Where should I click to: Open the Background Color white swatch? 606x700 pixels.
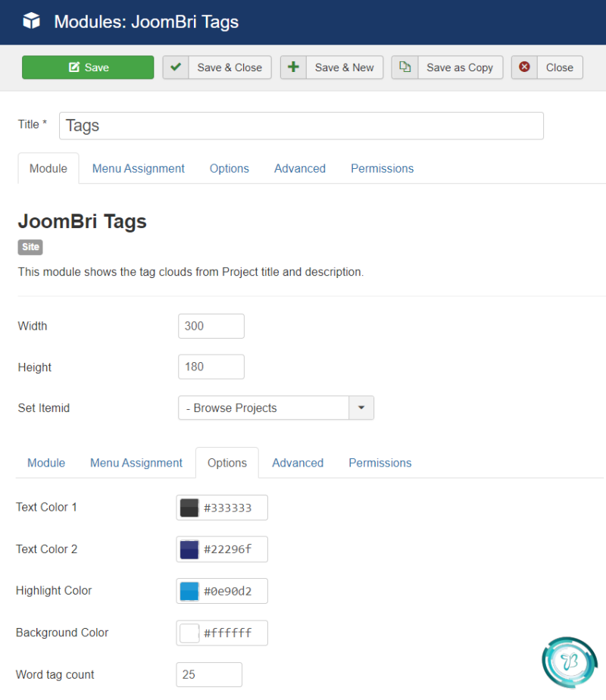189,633
